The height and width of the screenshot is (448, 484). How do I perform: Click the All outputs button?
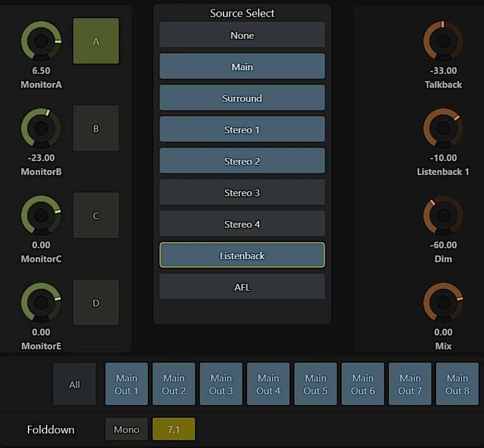pyautogui.click(x=75, y=384)
